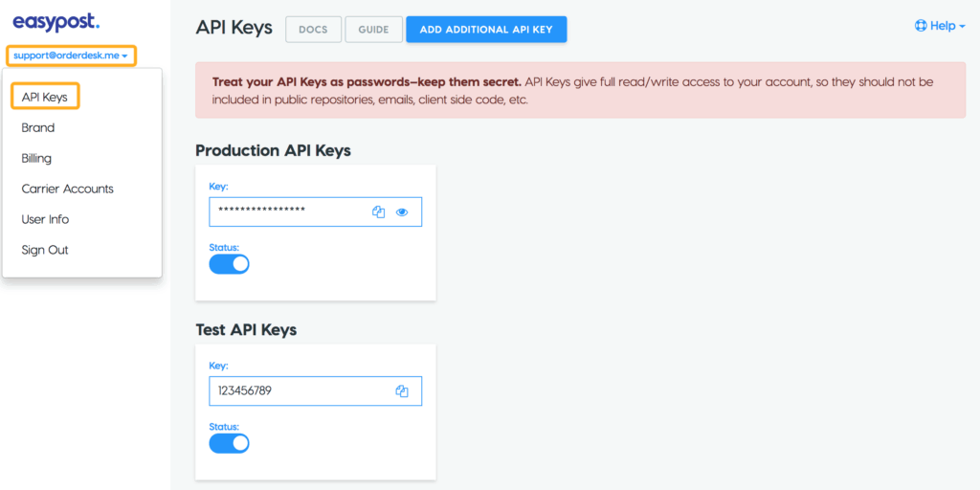Copy the Test API key
The width and height of the screenshot is (980, 490).
click(402, 391)
